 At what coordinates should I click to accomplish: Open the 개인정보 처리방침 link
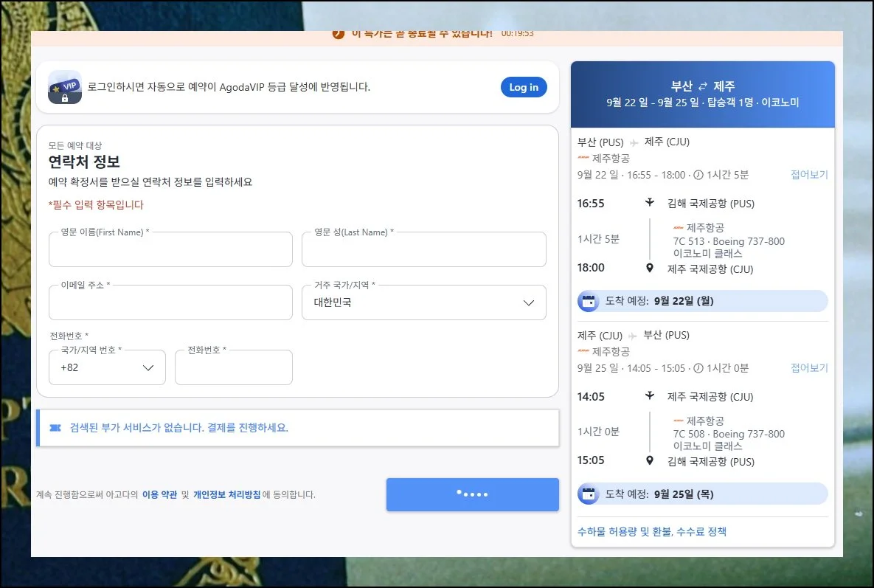226,495
